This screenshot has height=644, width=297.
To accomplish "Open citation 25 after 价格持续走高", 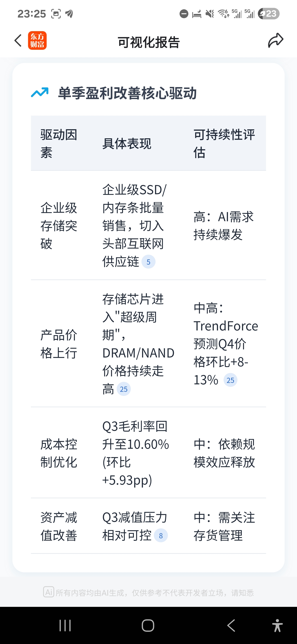I will (x=124, y=389).
